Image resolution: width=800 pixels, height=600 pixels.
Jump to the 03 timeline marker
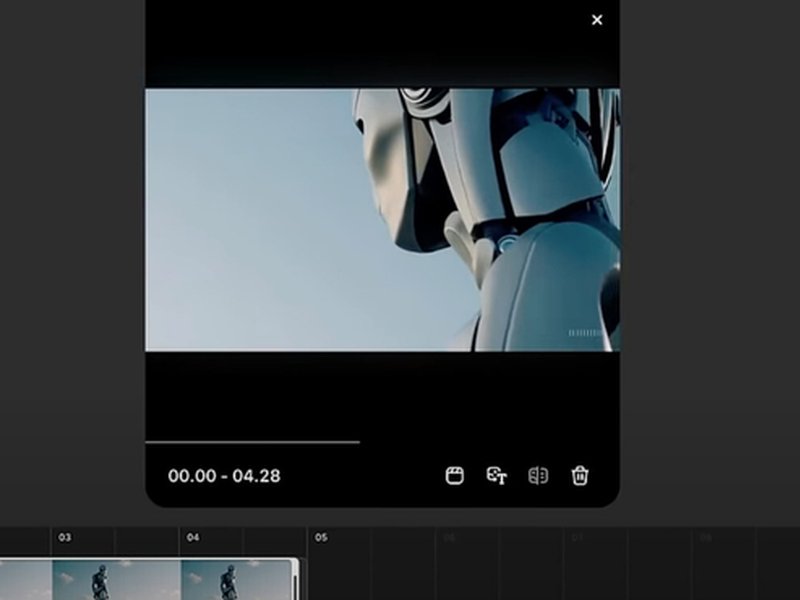coord(65,537)
